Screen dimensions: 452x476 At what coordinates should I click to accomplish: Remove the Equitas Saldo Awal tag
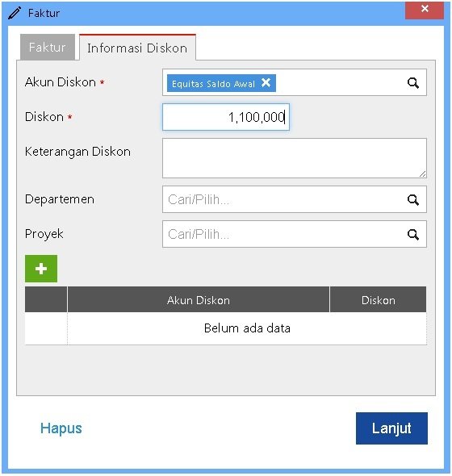tap(266, 82)
